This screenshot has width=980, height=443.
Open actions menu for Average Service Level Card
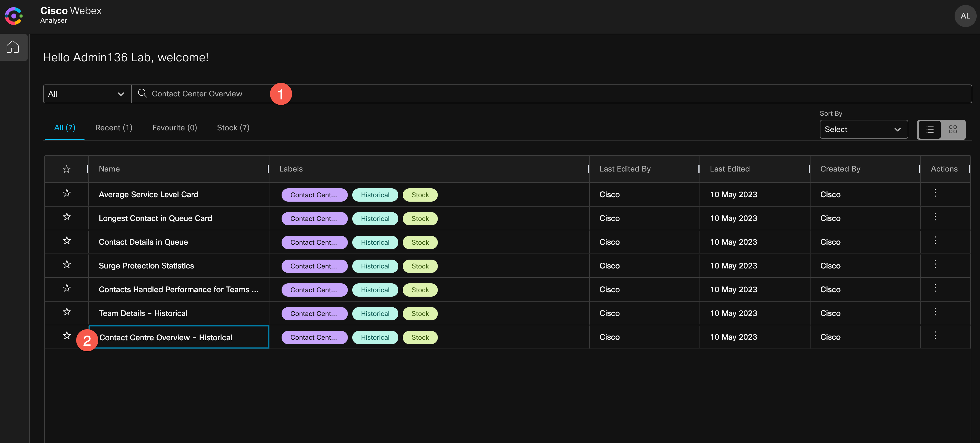pyautogui.click(x=935, y=193)
